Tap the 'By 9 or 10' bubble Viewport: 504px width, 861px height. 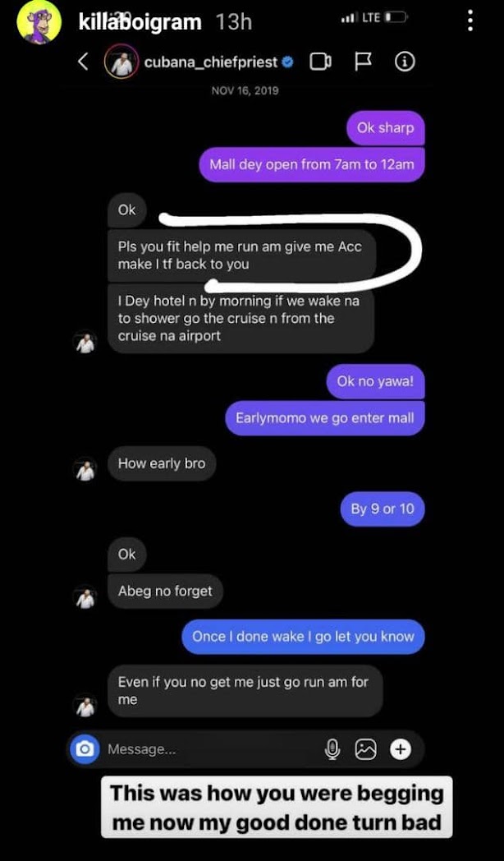(x=383, y=509)
